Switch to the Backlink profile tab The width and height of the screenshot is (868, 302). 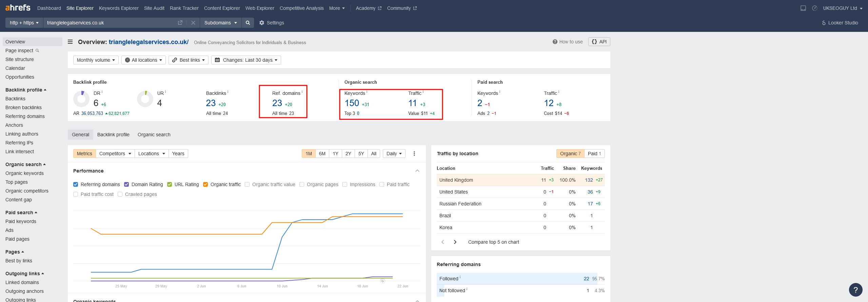113,135
